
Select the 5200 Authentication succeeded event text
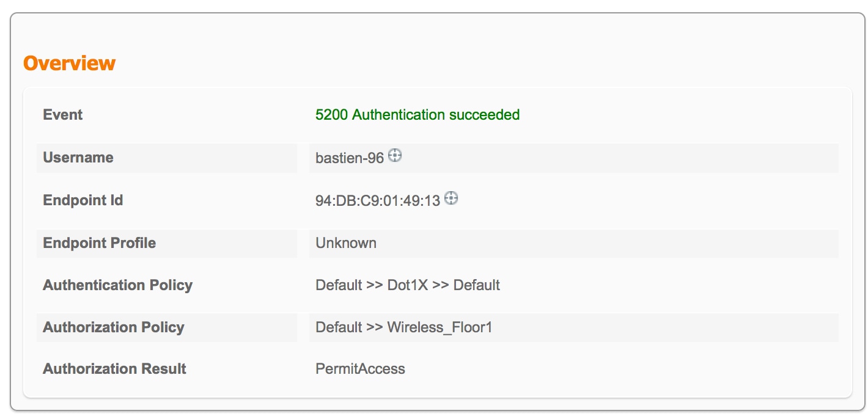coord(417,115)
